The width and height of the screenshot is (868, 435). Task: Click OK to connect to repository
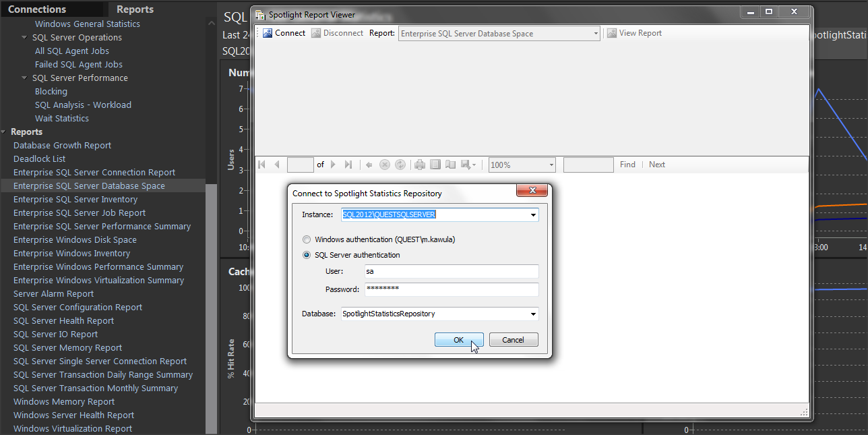point(459,340)
